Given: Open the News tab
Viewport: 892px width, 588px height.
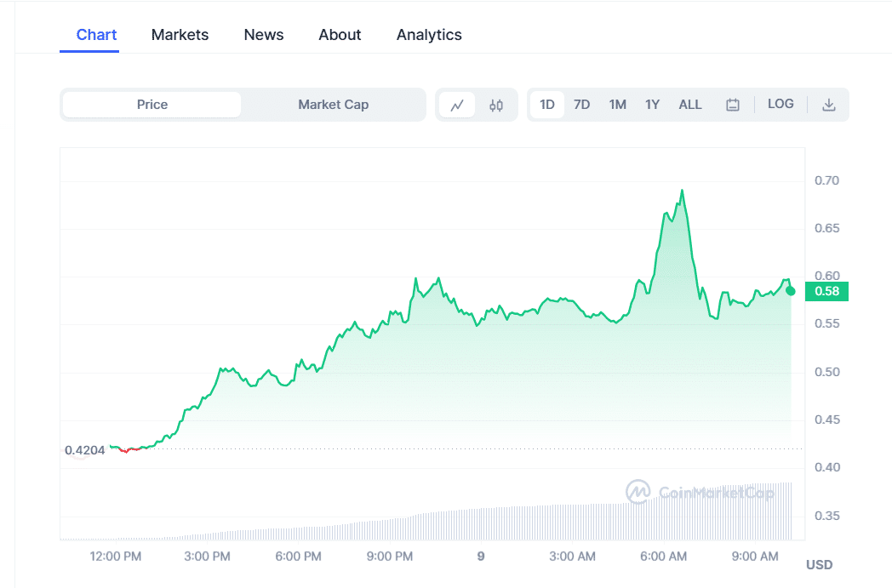Looking at the screenshot, I should [x=264, y=35].
